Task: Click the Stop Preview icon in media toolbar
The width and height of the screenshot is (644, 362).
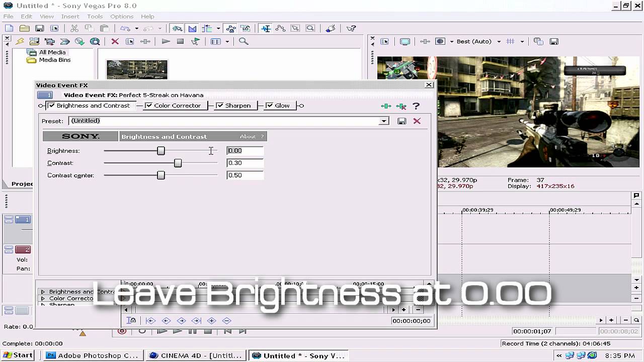Action: (180, 41)
